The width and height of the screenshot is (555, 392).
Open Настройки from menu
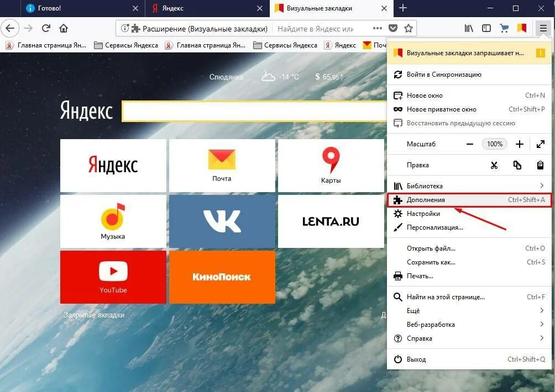tap(469, 214)
